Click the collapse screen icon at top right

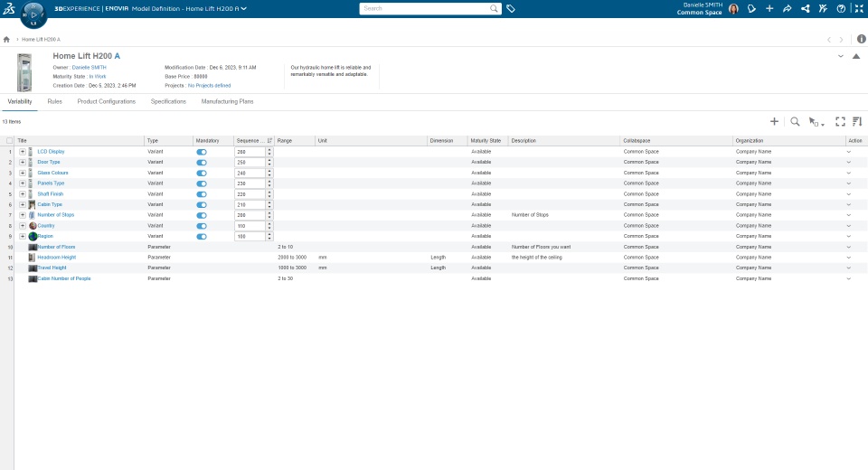(859, 9)
